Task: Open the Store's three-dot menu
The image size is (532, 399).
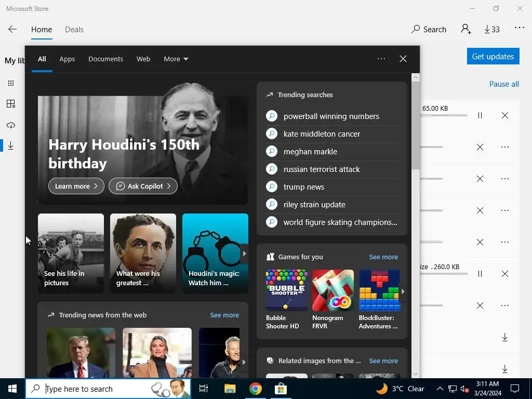Action: pyautogui.click(x=519, y=28)
